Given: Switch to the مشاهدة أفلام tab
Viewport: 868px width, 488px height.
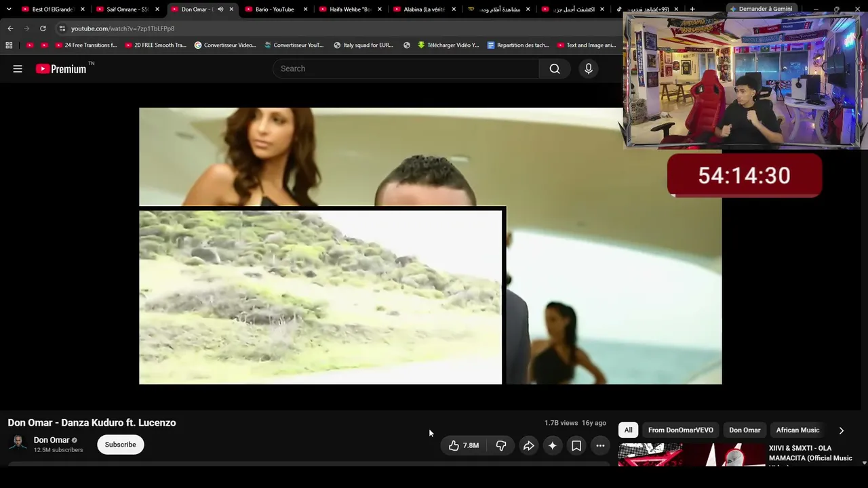Looking at the screenshot, I should 499,9.
